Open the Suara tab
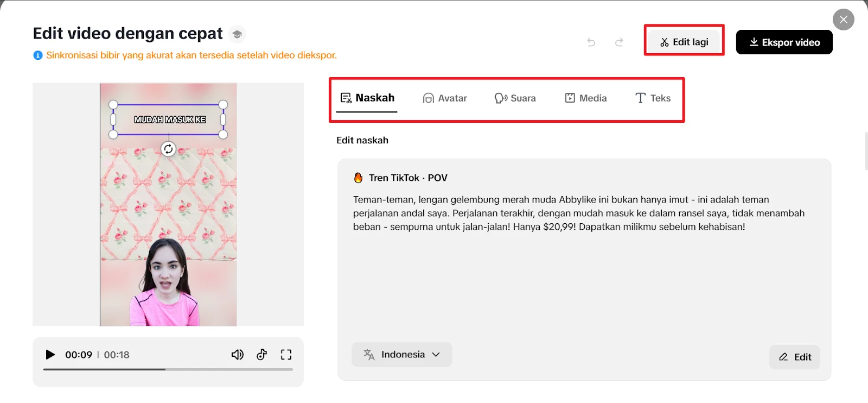The width and height of the screenshot is (868, 403). click(x=515, y=98)
